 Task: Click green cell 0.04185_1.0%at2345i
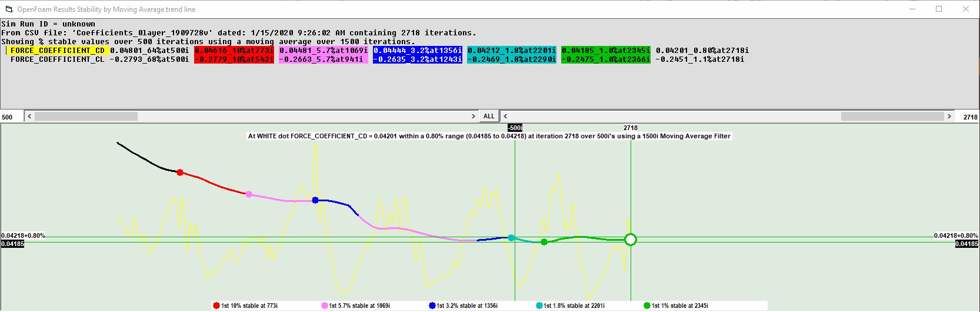(606, 51)
